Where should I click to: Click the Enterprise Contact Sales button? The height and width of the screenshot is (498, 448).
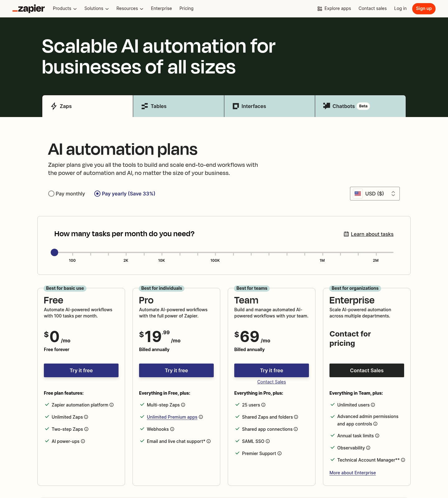pos(367,370)
